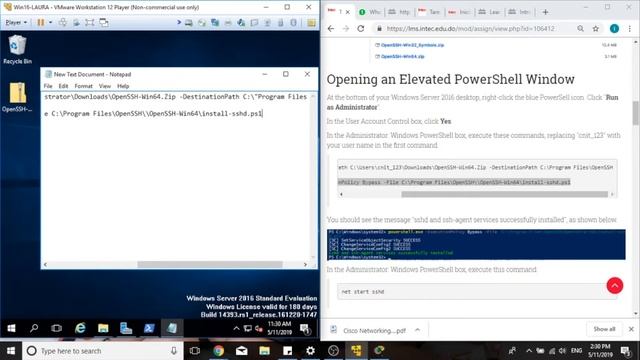Click ENG language indicator
This screenshot has height=360, width=640.
click(576, 351)
